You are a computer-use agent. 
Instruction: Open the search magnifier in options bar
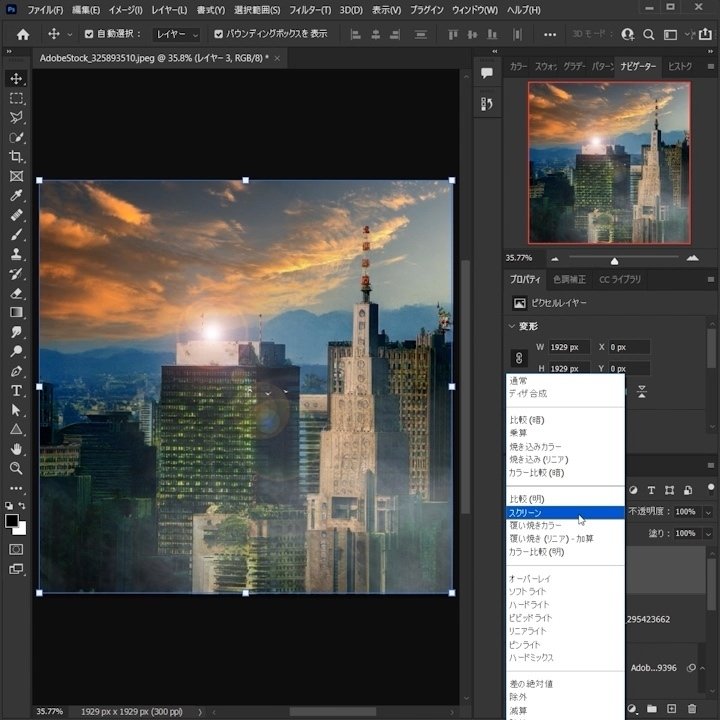tap(648, 34)
